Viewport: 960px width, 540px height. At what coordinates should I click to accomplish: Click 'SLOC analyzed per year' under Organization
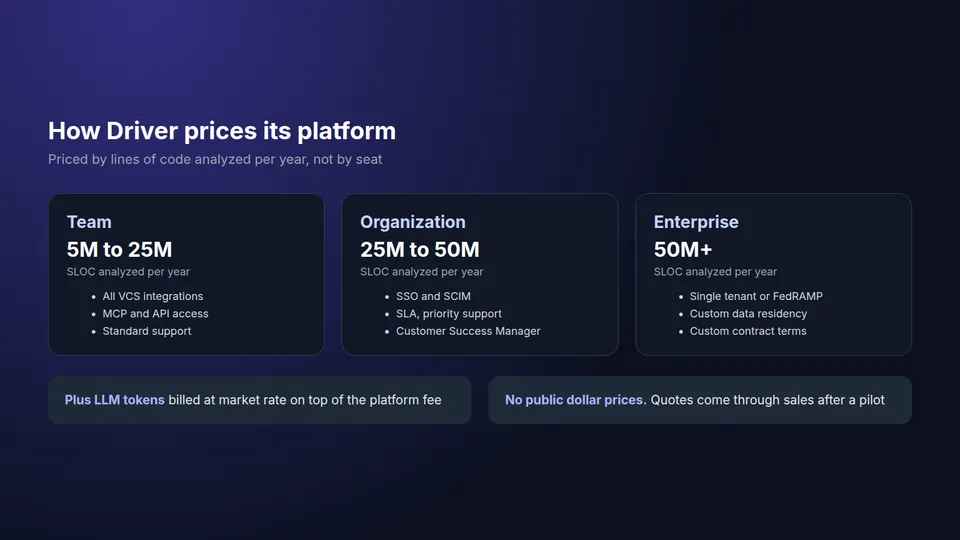[x=421, y=271]
